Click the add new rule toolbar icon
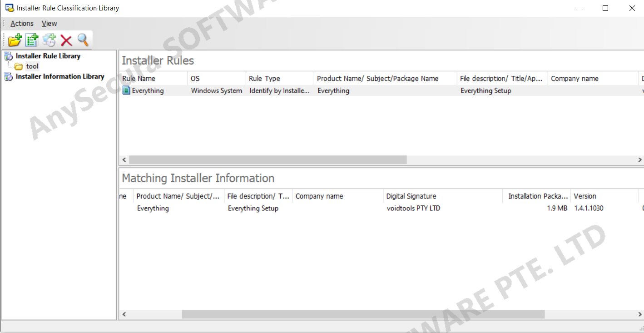This screenshot has height=333, width=644. click(32, 40)
